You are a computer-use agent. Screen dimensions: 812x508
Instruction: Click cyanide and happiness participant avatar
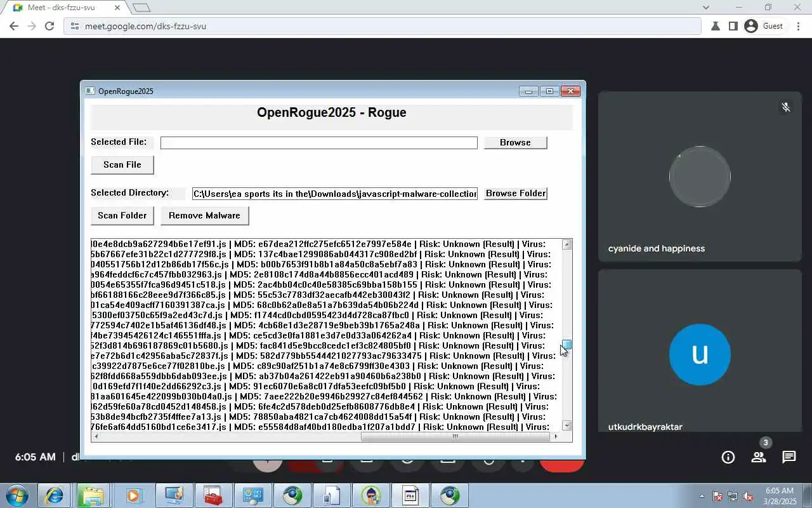pyautogui.click(x=700, y=177)
